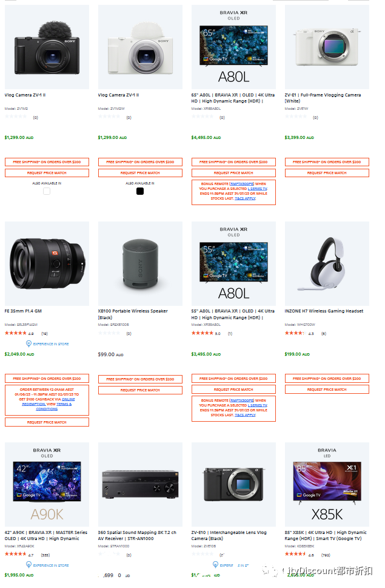Open black Vlog Camera ZV-1 II product image
Image resolution: width=385 pixels, height=588 pixels.
(47, 47)
